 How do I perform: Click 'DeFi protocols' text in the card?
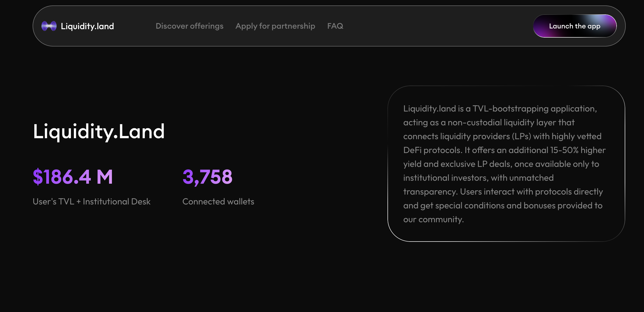pos(432,150)
